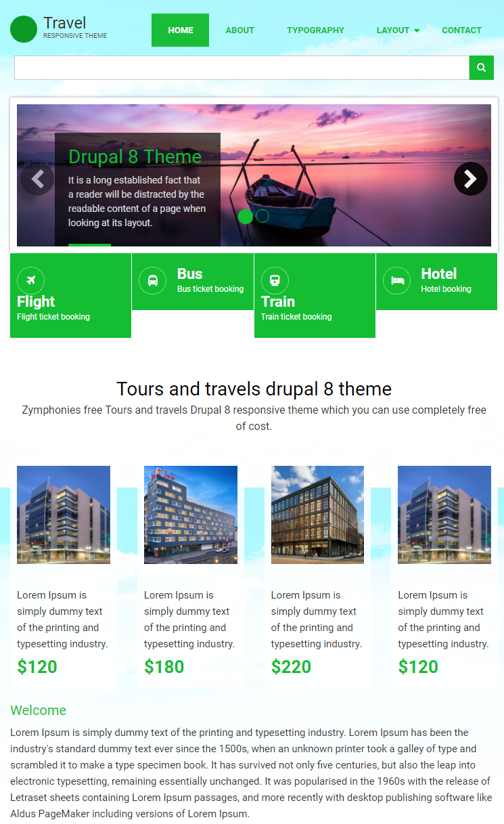Image resolution: width=504 pixels, height=824 pixels.
Task: Expand the Layout menu dropdown arrow
Action: pyautogui.click(x=417, y=30)
